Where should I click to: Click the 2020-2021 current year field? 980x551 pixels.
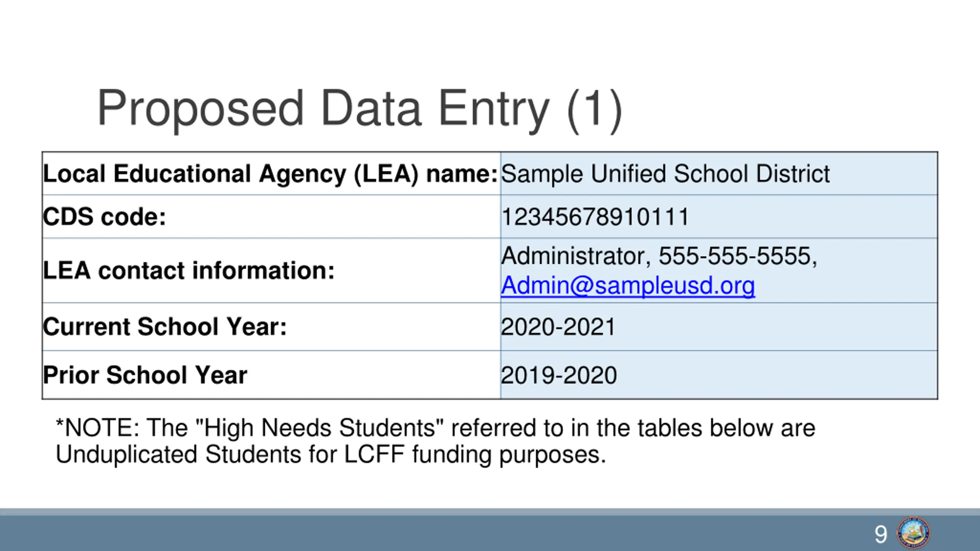click(x=558, y=327)
